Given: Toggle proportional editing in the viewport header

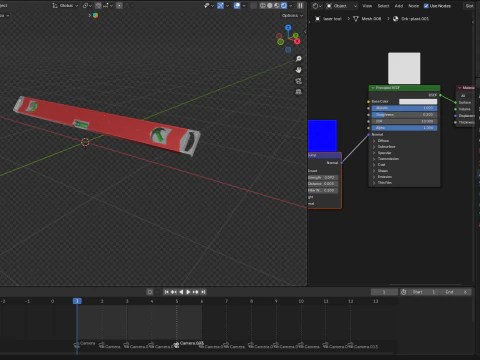Looking at the screenshot, I should [x=119, y=5].
